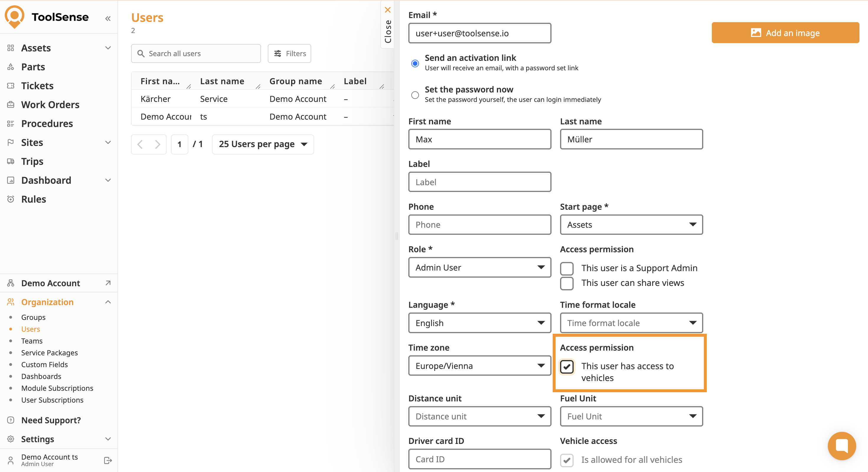
Task: Collapse the Organization section chevron
Action: tap(108, 302)
